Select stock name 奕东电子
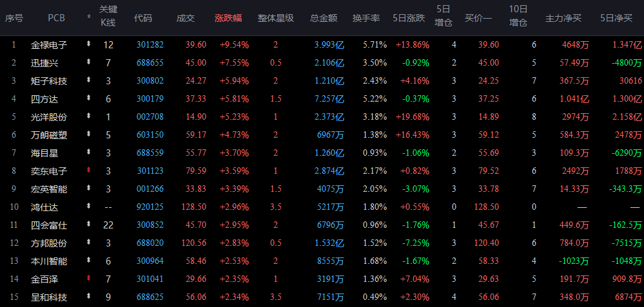Image resolution: width=644 pixels, height=307 pixels. point(49,171)
